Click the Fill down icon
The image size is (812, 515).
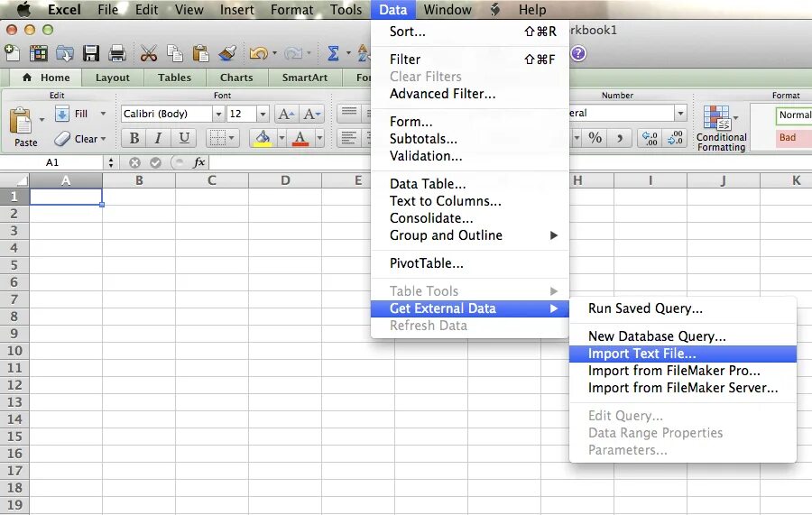pos(61,114)
